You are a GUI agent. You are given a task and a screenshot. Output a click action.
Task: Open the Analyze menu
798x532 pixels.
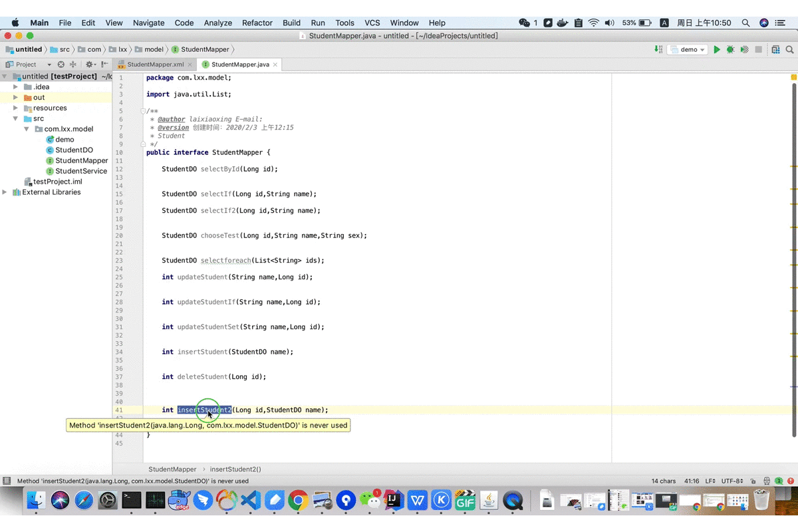[x=217, y=23]
